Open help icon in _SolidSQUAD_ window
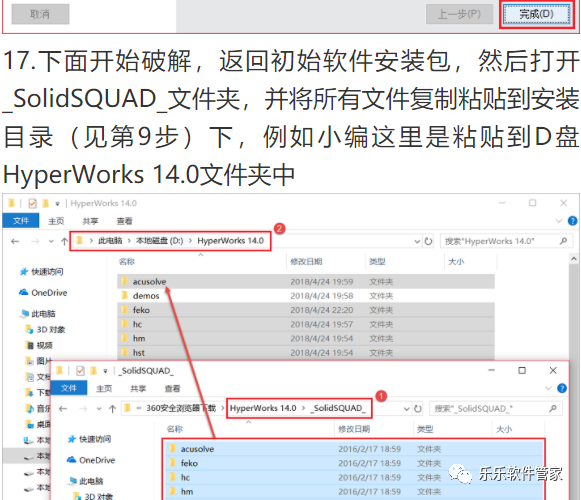Viewport: 581px width, 500px height. [562, 388]
